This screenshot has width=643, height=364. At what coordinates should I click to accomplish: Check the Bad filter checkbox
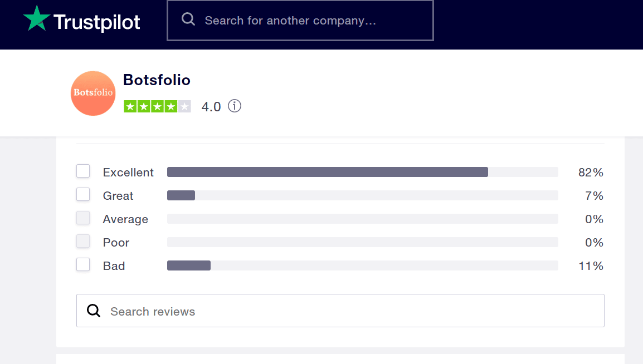(83, 264)
